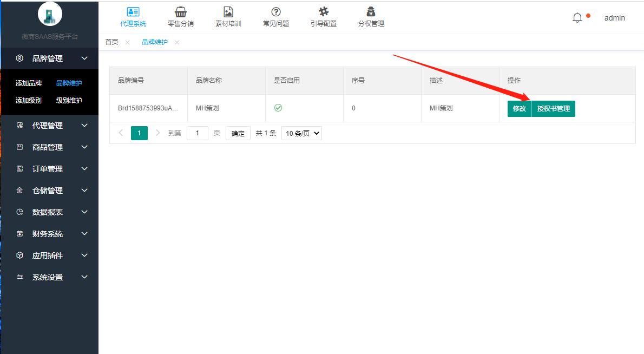Close the 品牌维护 tab
Screen dimensions: 644x354
tap(177, 42)
